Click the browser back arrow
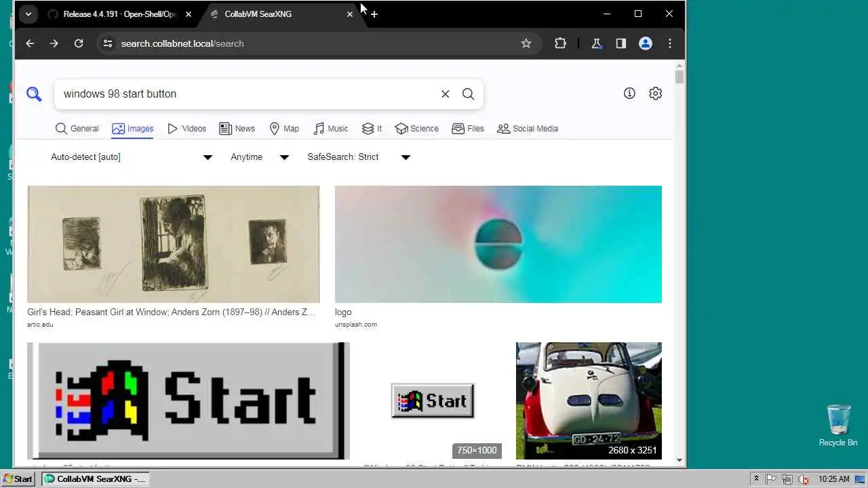The image size is (868, 488). [x=30, y=43]
